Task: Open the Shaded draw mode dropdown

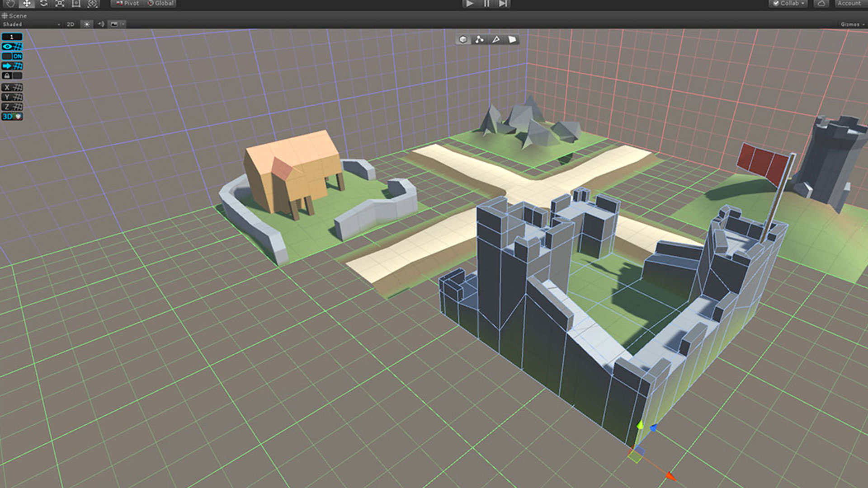Action: [31, 24]
